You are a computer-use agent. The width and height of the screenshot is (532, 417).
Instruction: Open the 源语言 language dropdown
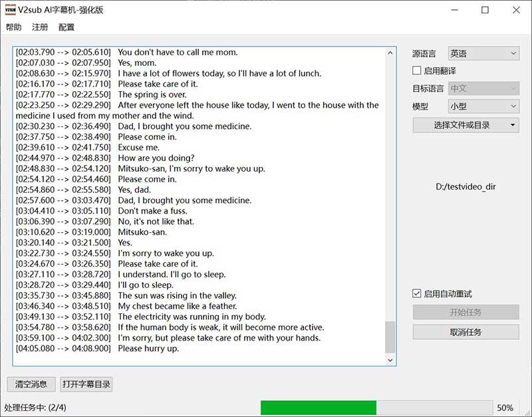click(x=483, y=53)
